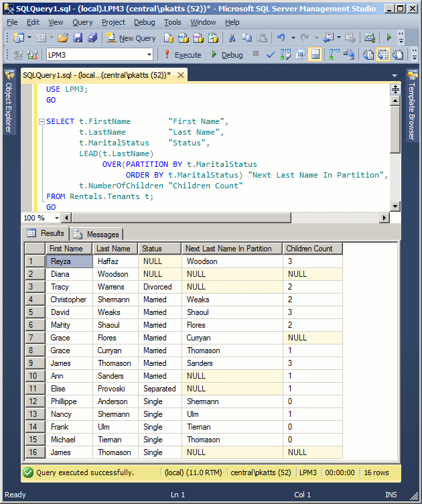Open the 100 % zoom dropdown
Image resolution: width=422 pixels, height=504 pixels.
point(56,218)
